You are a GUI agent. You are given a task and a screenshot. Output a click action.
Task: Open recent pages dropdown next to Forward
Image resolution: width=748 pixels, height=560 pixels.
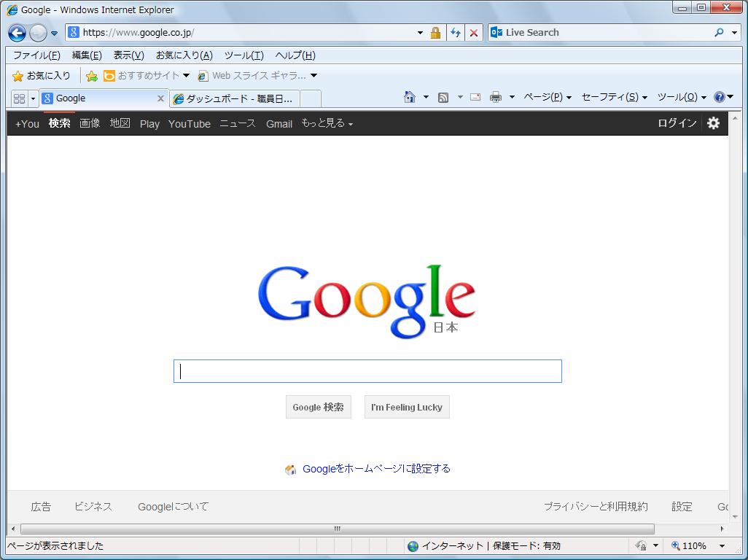[x=54, y=34]
